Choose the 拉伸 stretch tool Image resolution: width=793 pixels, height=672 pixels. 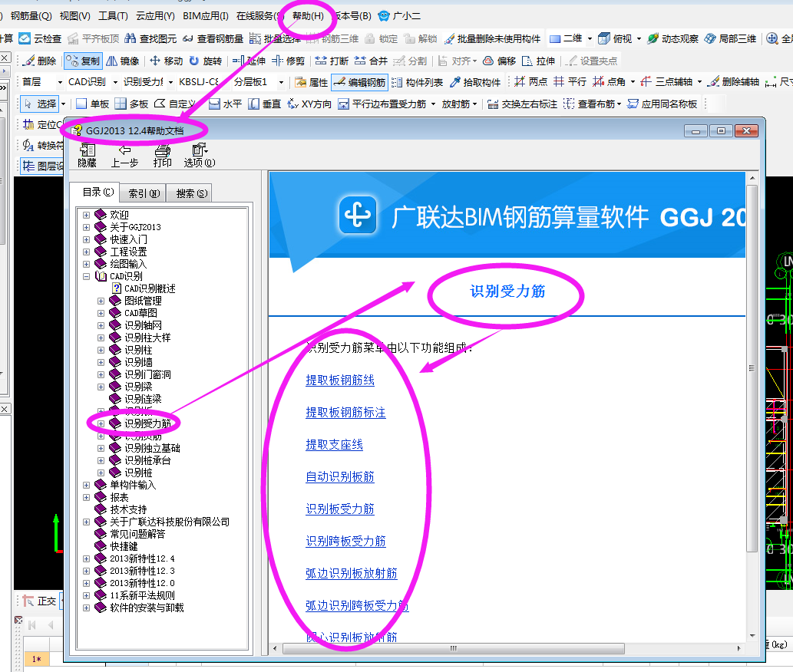(x=538, y=61)
